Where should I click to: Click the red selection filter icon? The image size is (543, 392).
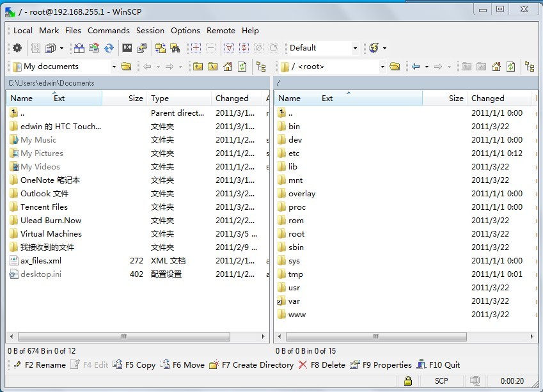coord(229,48)
